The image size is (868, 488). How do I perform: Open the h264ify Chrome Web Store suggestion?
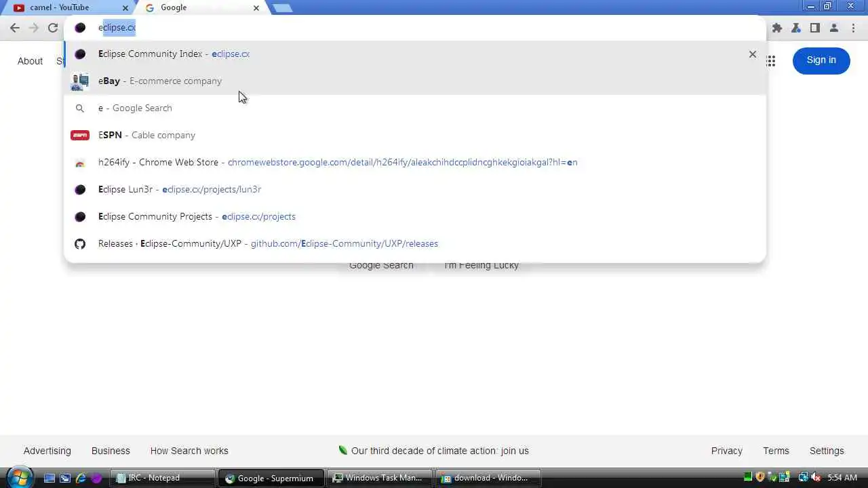415,163
